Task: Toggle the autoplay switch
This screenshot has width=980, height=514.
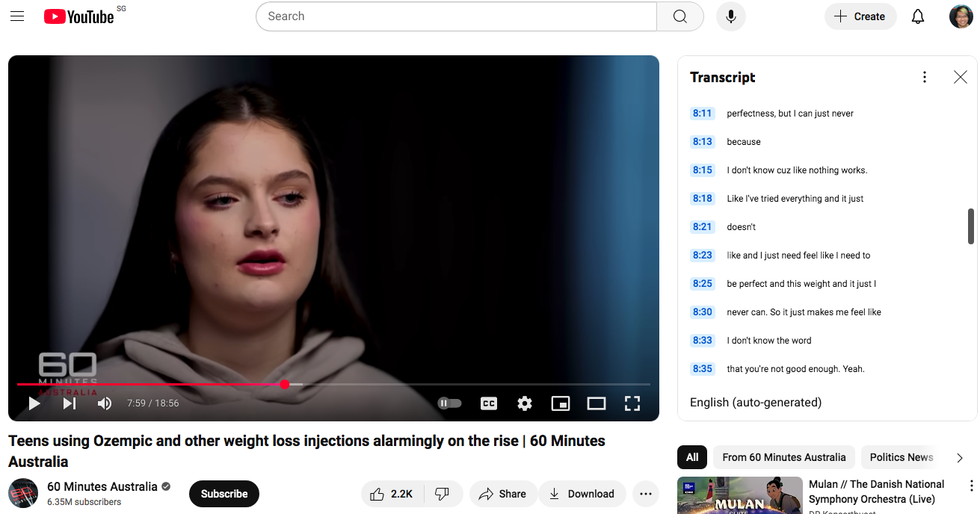Action: pos(449,403)
